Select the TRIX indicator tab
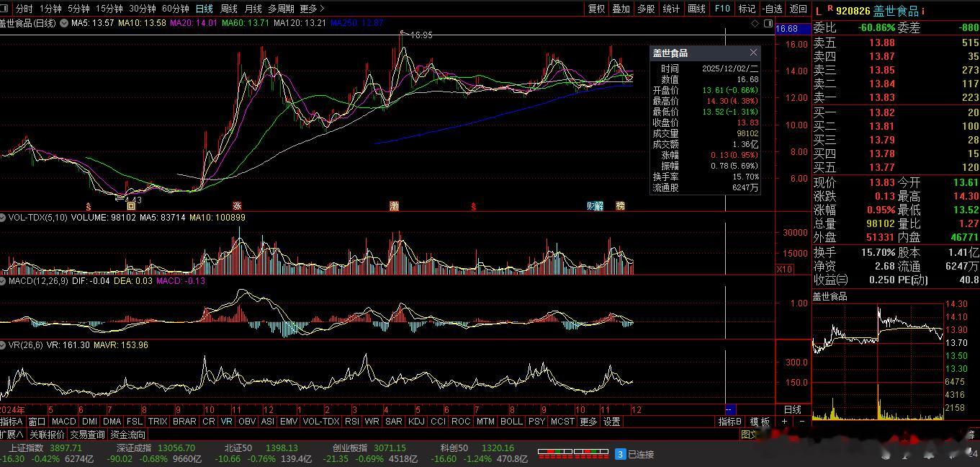The width and height of the screenshot is (980, 467). coord(158,422)
